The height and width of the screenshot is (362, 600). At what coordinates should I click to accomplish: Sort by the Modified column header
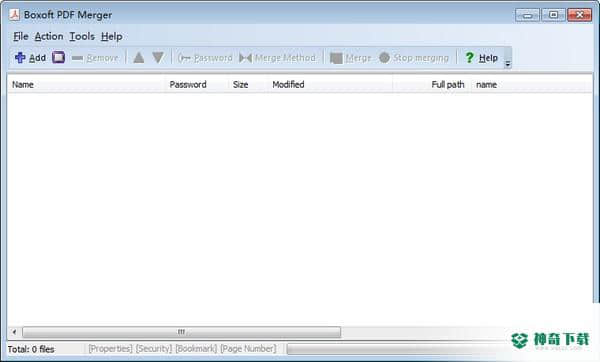[330, 85]
